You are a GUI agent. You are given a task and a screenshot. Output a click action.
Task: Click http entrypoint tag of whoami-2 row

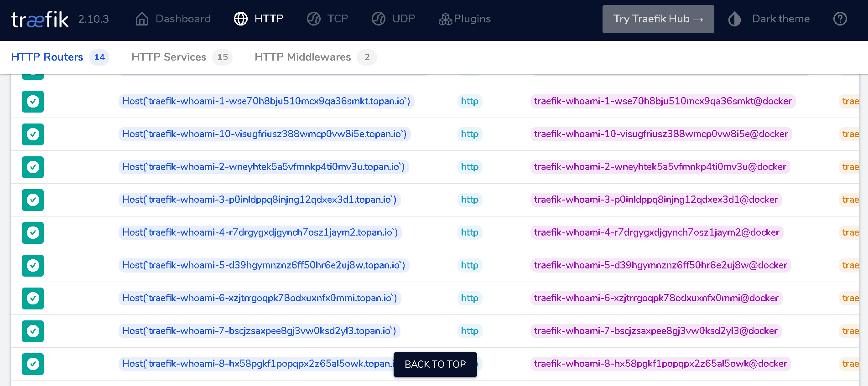click(469, 167)
